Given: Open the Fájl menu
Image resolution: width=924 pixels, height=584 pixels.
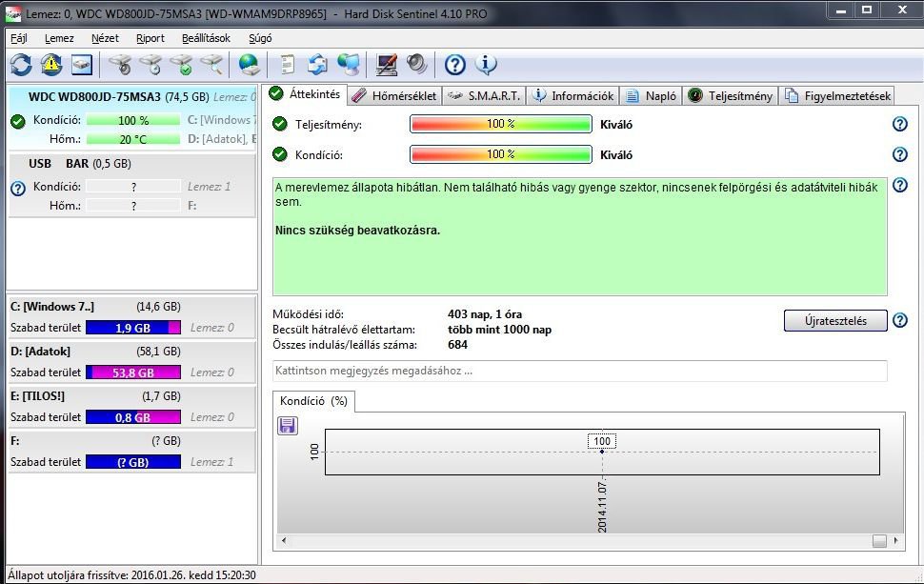Looking at the screenshot, I should coord(19,38).
